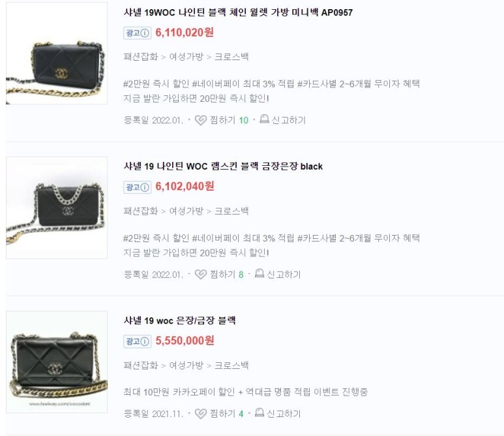The image size is (504, 436).
Task: Open the third Chanel bag thumbnail with feelway watermark
Action: 57,362
